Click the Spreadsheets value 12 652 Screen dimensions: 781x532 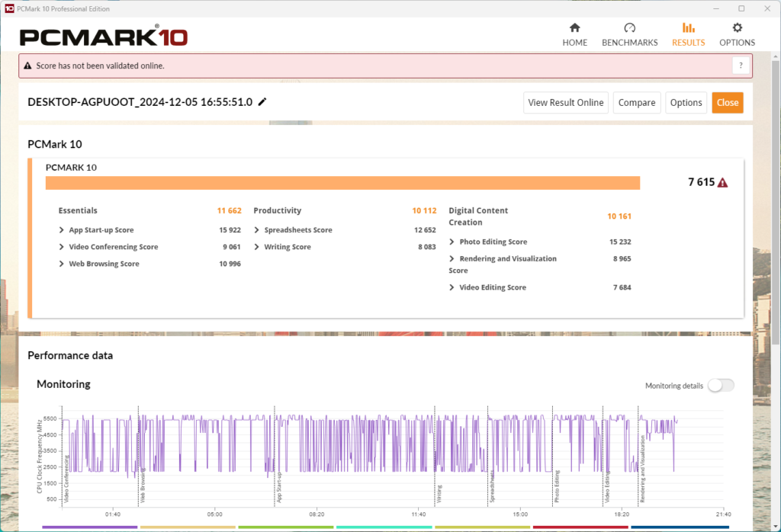point(425,230)
